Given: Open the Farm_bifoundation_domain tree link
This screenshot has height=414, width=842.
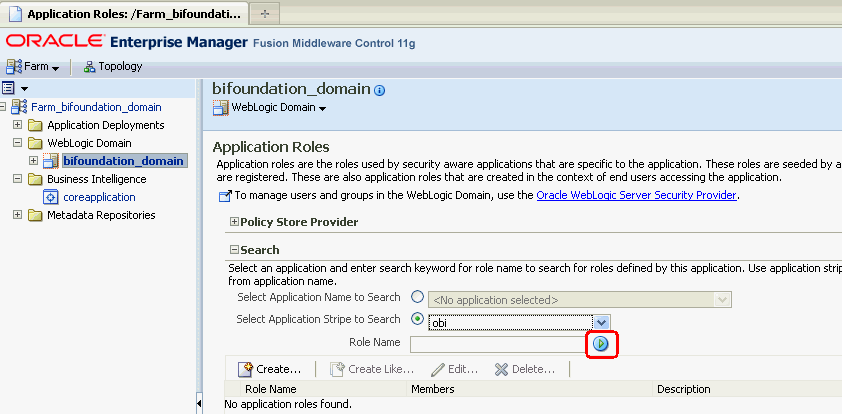Looking at the screenshot, I should tap(96, 107).
